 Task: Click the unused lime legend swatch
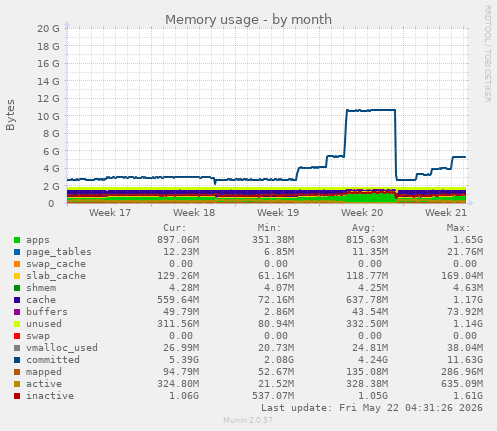click(x=17, y=324)
